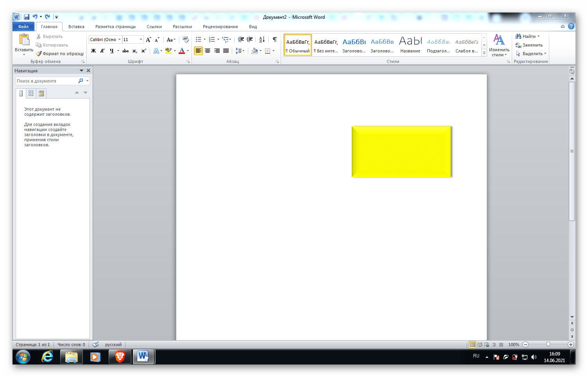The image size is (588, 377).
Task: Toggle bold formatting (Ж)
Action: pos(93,51)
